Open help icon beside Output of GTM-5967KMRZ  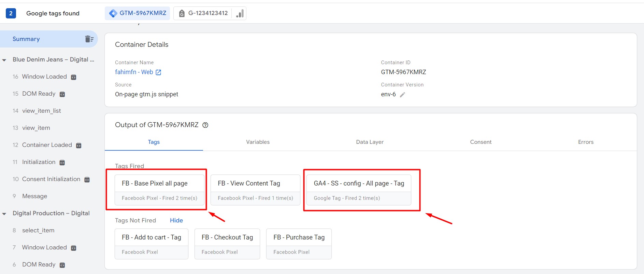click(x=205, y=125)
